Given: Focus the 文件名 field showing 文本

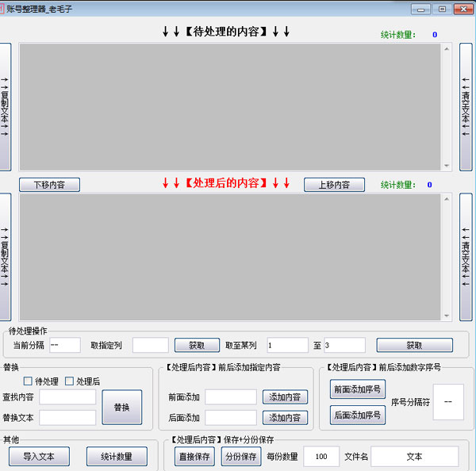Looking at the screenshot, I should (414, 456).
